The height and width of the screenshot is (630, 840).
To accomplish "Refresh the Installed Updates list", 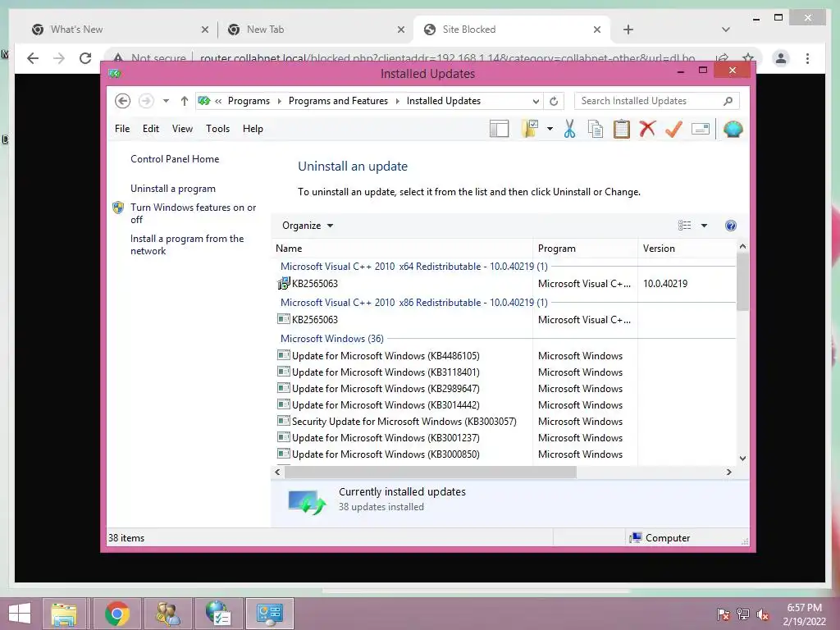I will click(x=554, y=101).
